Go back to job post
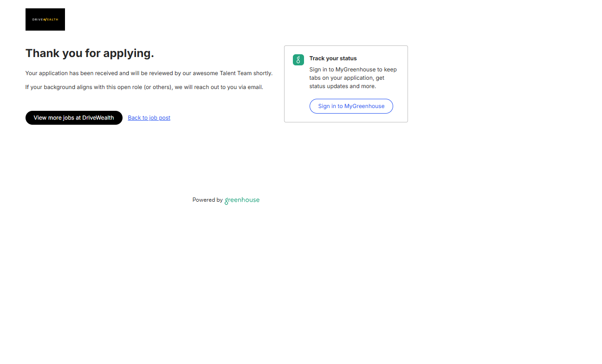This screenshot has width=602, height=364. tap(149, 118)
